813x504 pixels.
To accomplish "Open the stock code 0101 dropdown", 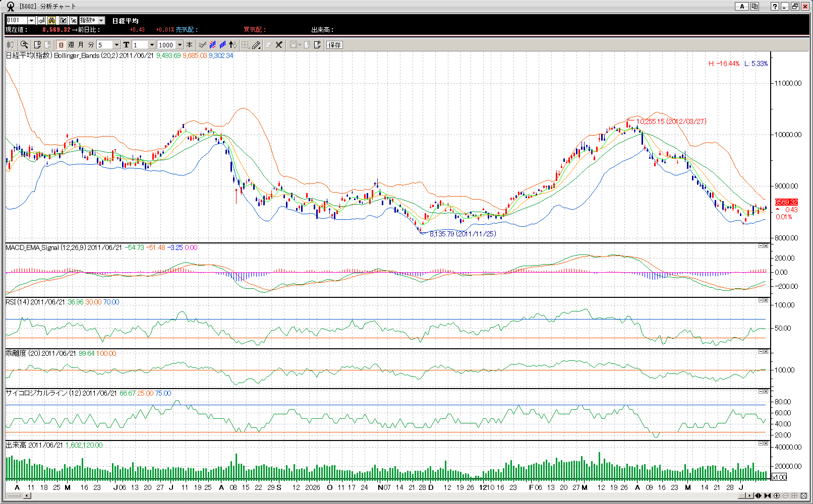I will 31,20.
